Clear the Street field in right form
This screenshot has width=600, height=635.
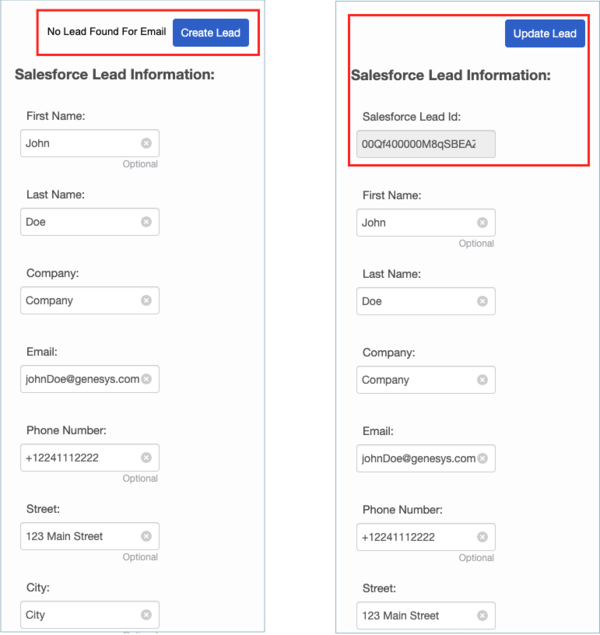[482, 615]
